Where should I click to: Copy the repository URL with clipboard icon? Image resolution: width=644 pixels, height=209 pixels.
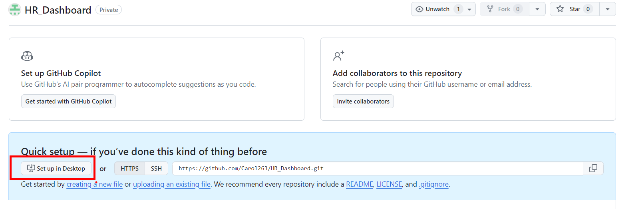(x=593, y=168)
